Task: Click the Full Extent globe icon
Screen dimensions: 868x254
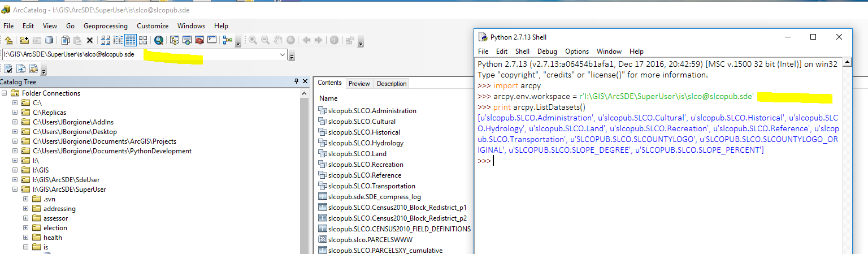Action: (x=290, y=40)
